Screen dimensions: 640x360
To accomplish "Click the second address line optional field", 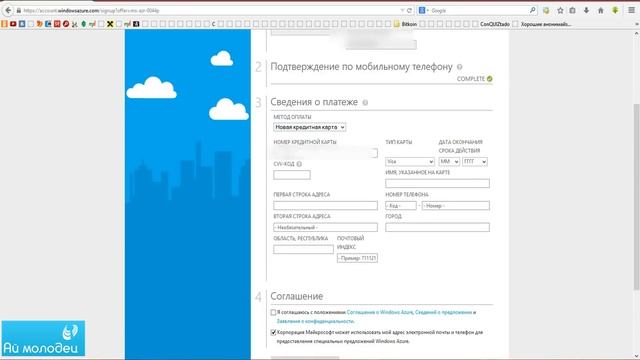I will [325, 227].
